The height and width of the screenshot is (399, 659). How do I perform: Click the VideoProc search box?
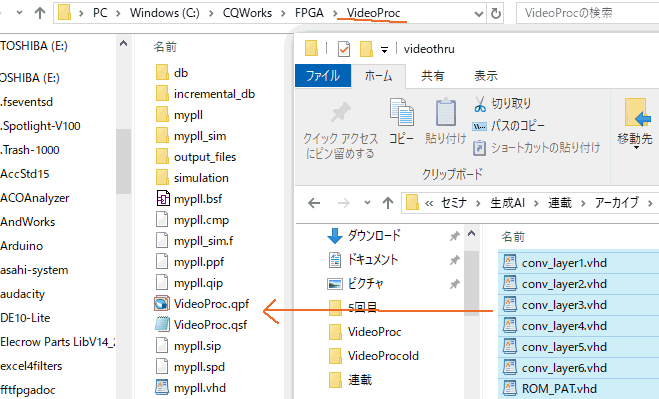[587, 13]
